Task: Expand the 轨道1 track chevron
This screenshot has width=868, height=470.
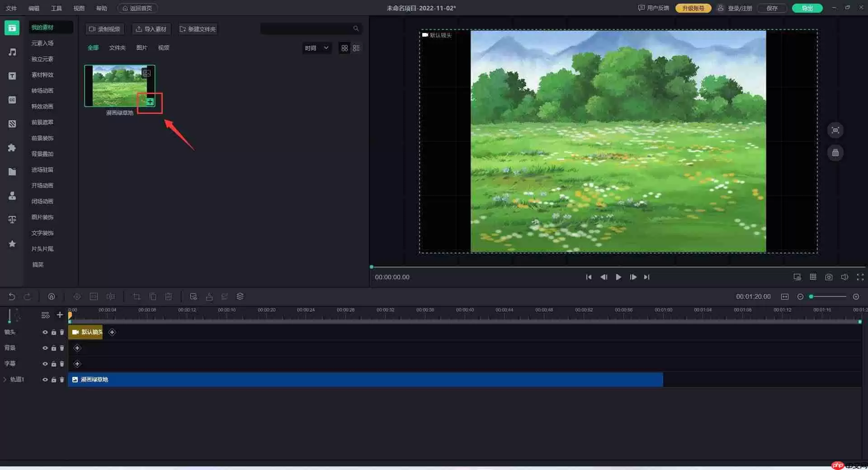Action: 5,380
